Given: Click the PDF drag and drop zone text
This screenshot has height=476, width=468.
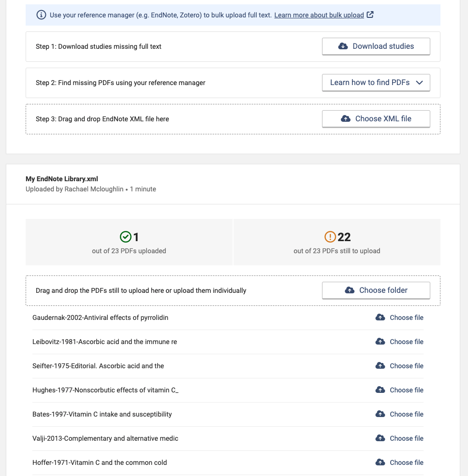Looking at the screenshot, I should (141, 290).
